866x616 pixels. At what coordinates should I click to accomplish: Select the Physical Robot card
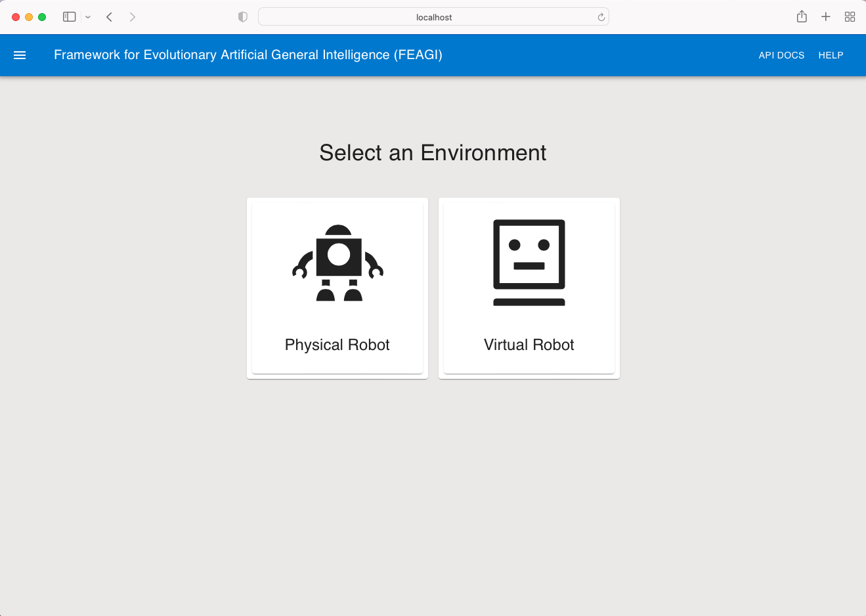[x=337, y=288]
